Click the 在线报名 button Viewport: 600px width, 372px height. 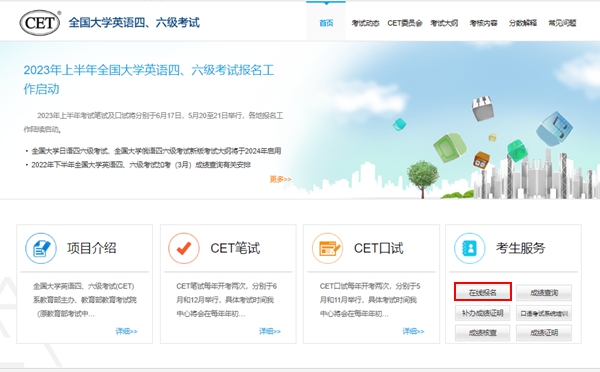(x=483, y=292)
